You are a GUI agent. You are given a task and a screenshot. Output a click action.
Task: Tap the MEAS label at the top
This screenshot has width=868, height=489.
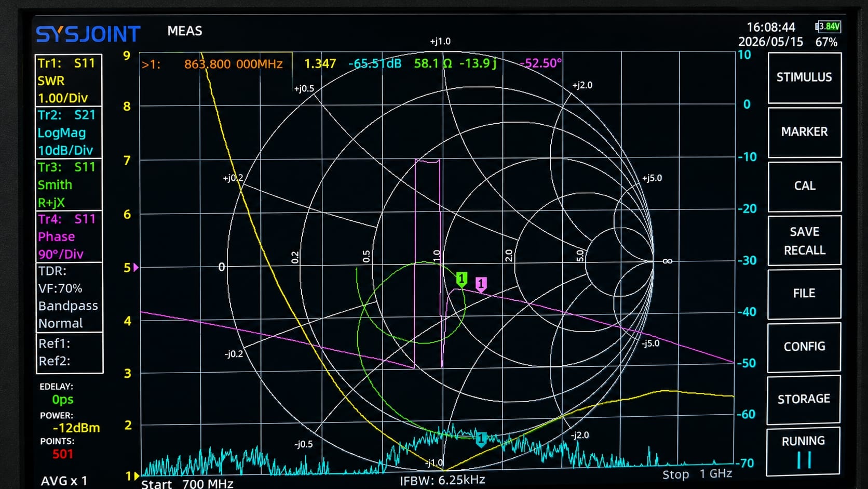click(185, 31)
